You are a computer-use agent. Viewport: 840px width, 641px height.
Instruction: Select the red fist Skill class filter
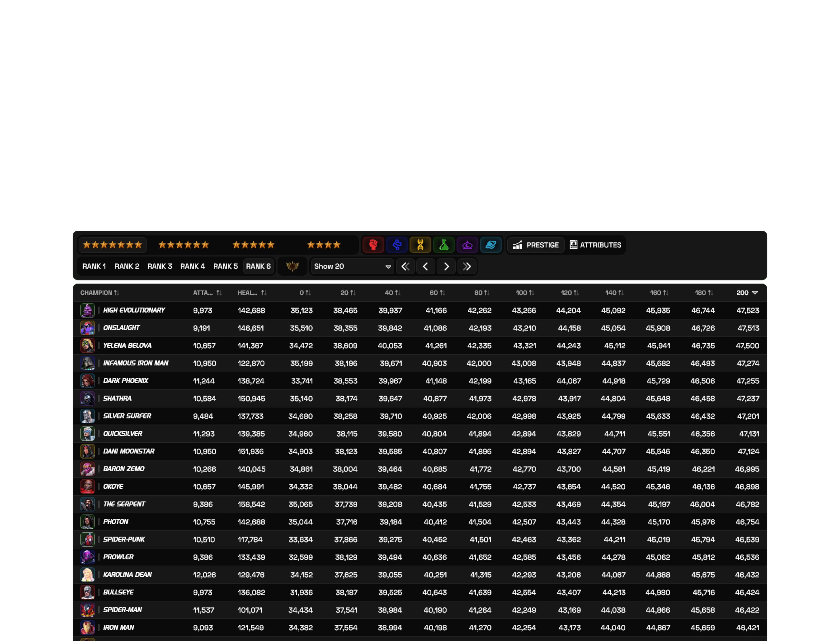pos(373,245)
